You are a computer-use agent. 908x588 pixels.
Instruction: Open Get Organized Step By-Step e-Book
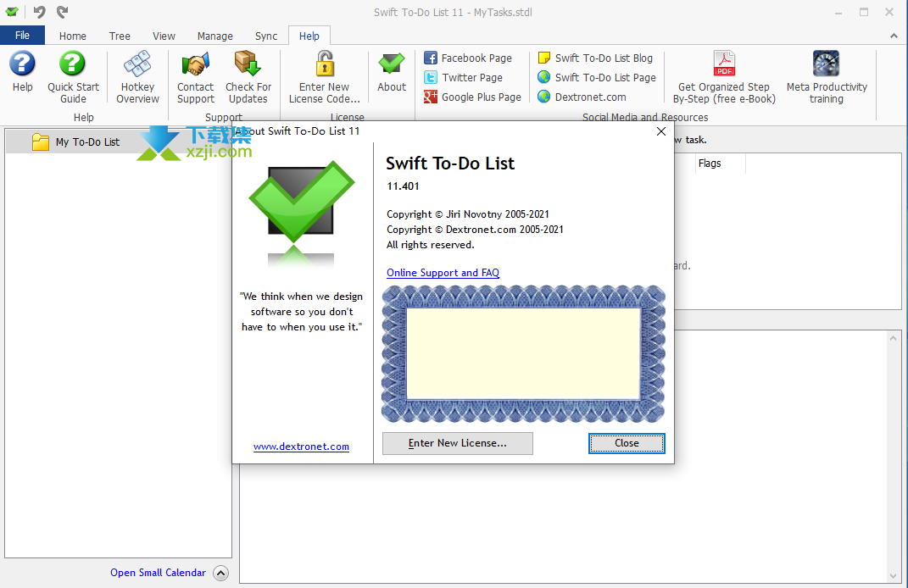(x=724, y=77)
